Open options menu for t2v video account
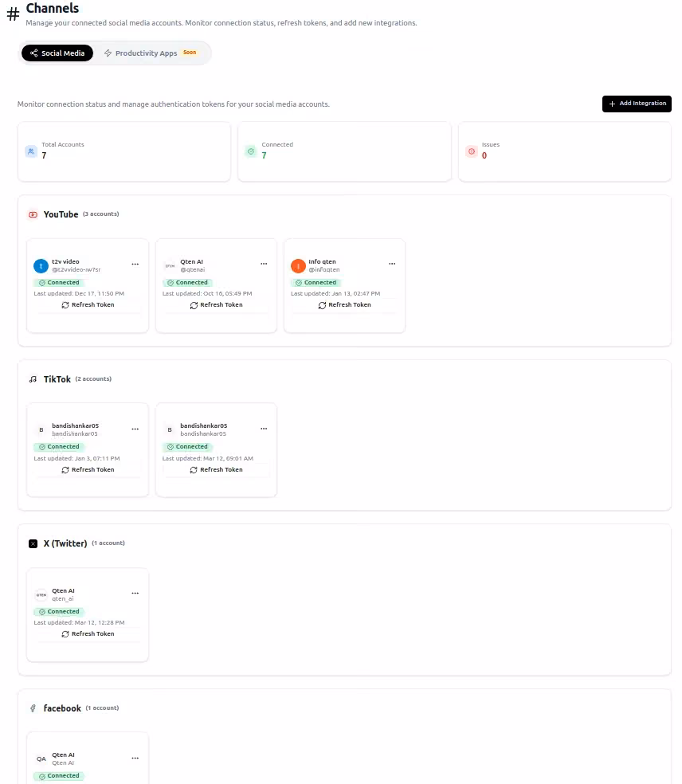Screen dimensions: 682x784 point(135,264)
